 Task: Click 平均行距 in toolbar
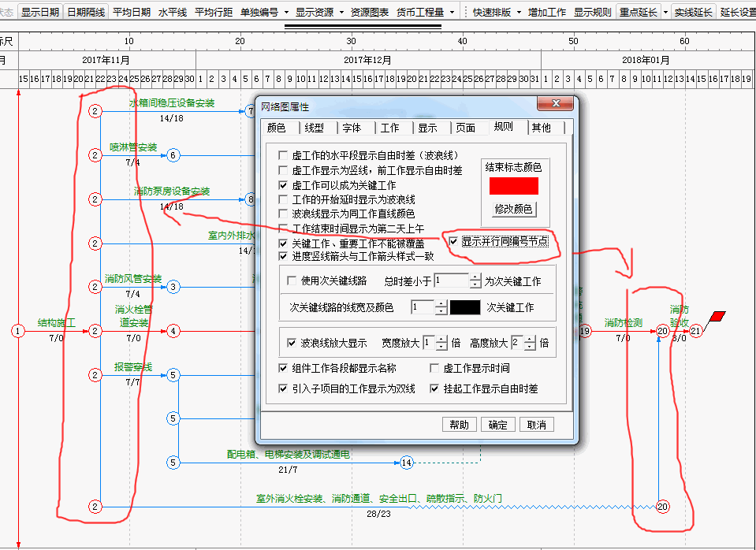tap(214, 12)
